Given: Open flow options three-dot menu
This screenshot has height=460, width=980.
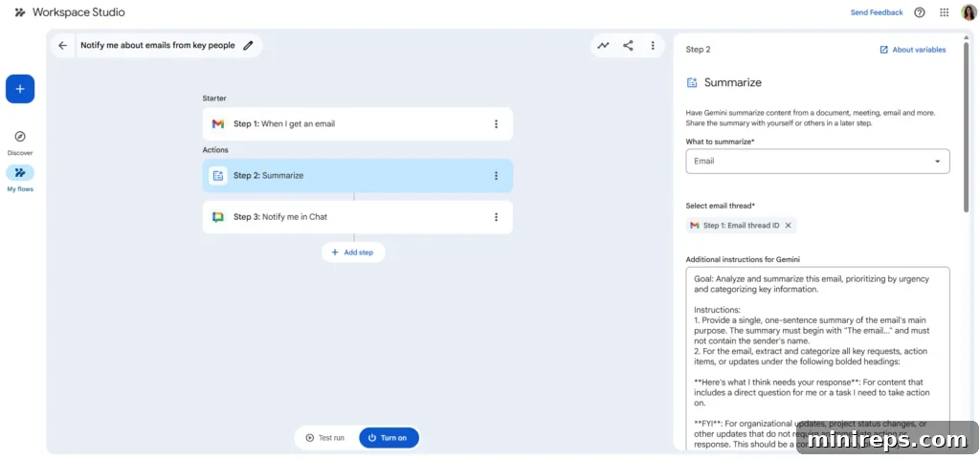Looking at the screenshot, I should pos(653,46).
